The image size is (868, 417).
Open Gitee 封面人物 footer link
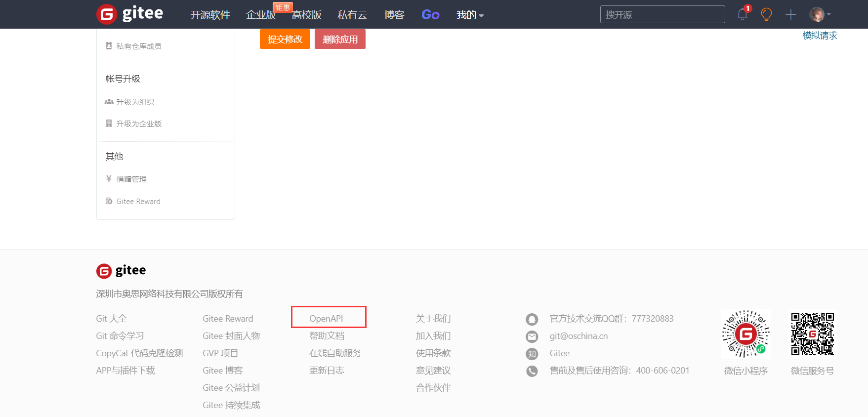(231, 336)
